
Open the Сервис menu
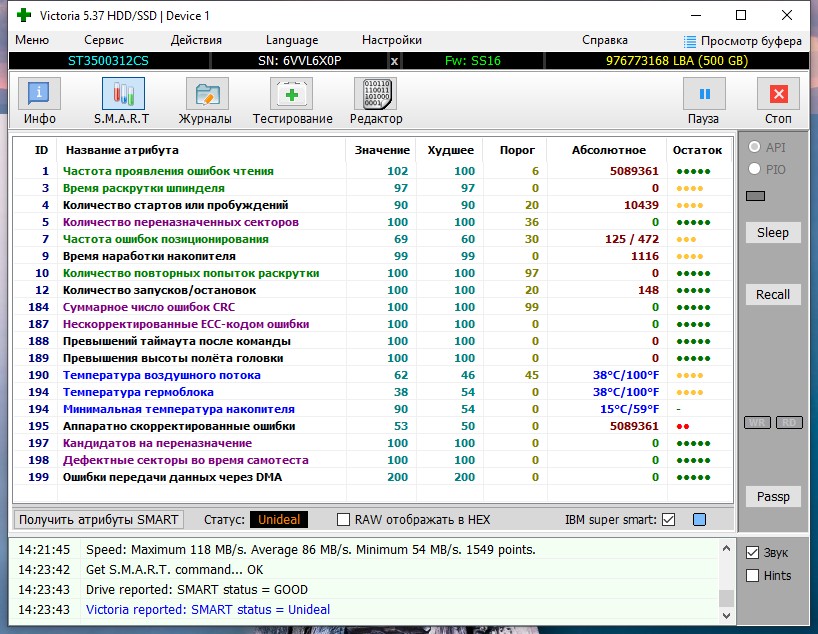(104, 40)
